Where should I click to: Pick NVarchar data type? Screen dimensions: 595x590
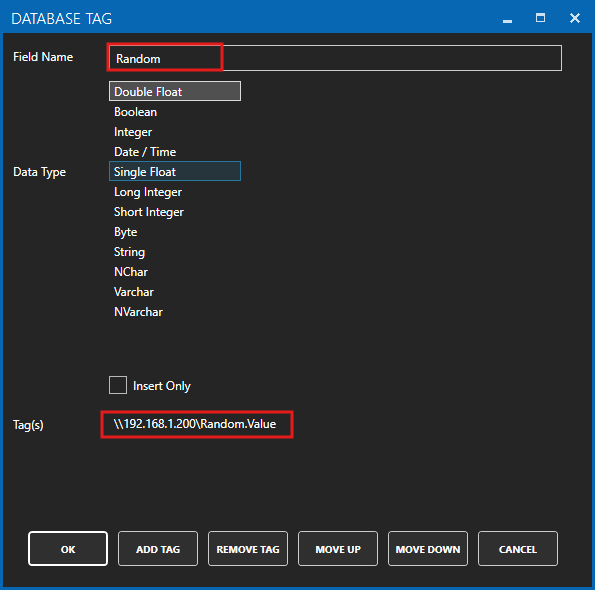pos(175,312)
